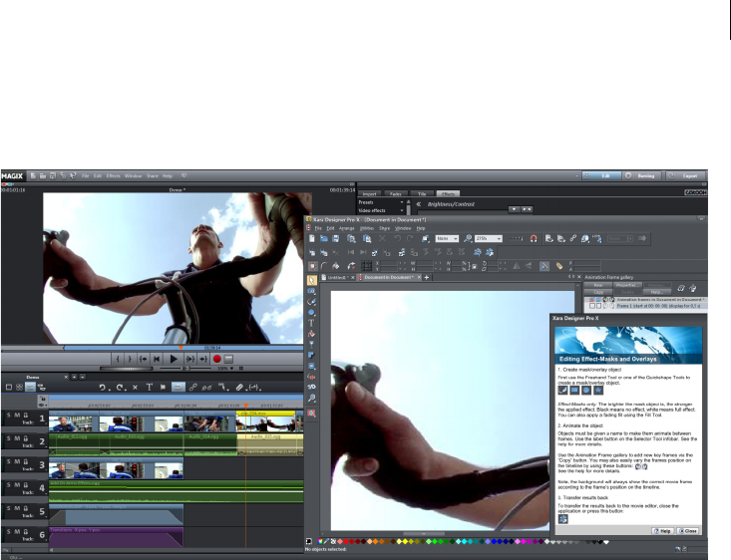This screenshot has width=731, height=560.
Task: Toggle solo S on track 4
Action: (x=8, y=484)
